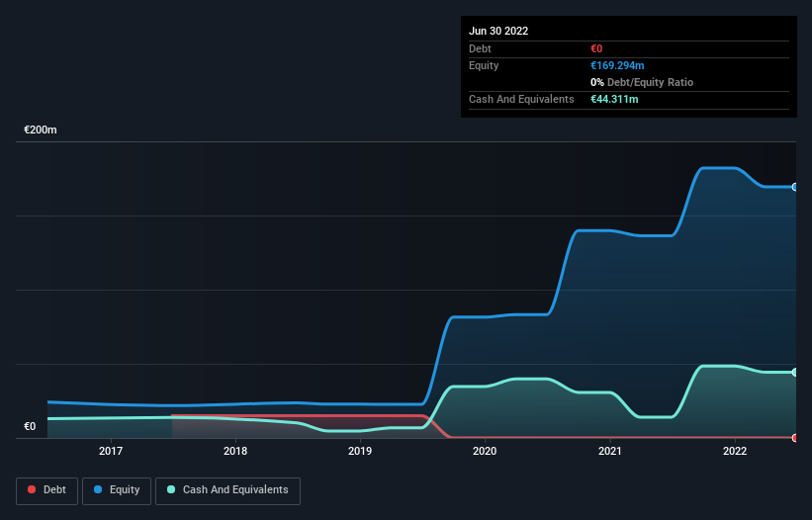Click the Debt row label in tooltip
This screenshot has height=520, width=812.
[x=480, y=48]
